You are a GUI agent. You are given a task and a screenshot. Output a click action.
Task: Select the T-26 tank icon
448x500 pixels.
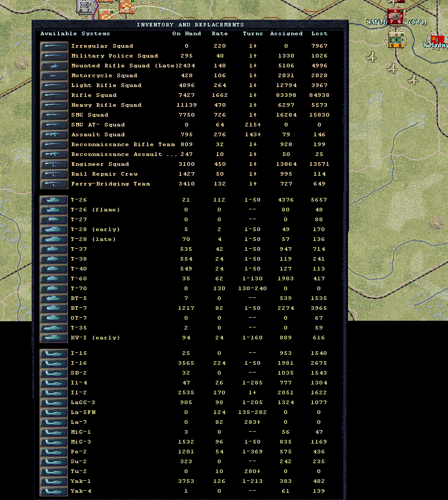click(54, 200)
